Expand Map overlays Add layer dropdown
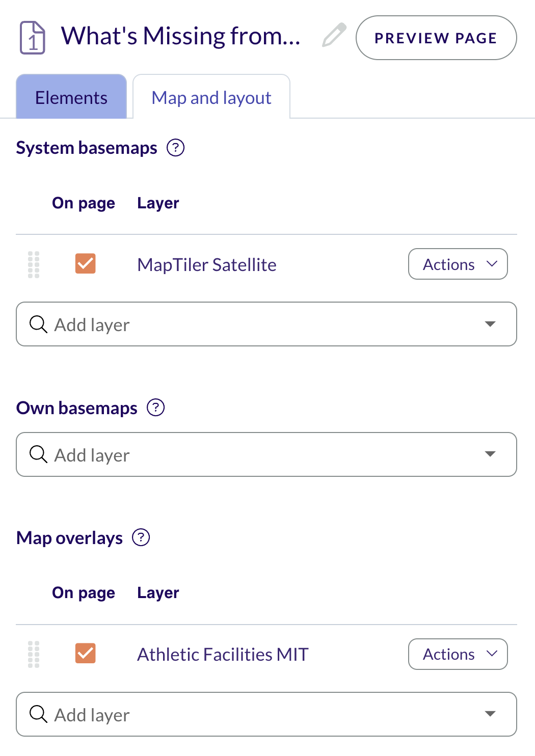Image resolution: width=535 pixels, height=756 pixels. [x=490, y=714]
